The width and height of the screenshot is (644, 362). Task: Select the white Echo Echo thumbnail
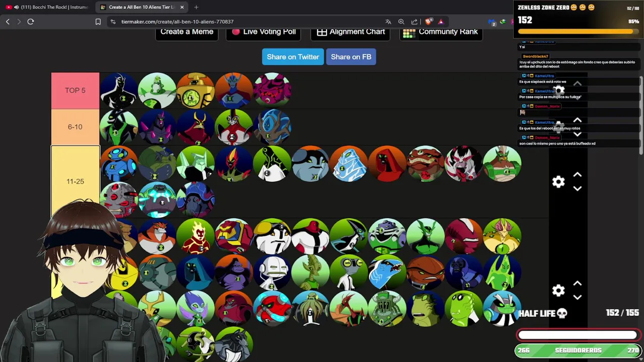point(272,272)
